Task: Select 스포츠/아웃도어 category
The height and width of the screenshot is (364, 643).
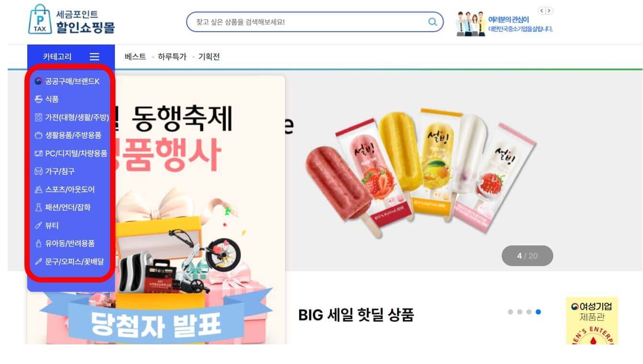Action: tap(65, 190)
